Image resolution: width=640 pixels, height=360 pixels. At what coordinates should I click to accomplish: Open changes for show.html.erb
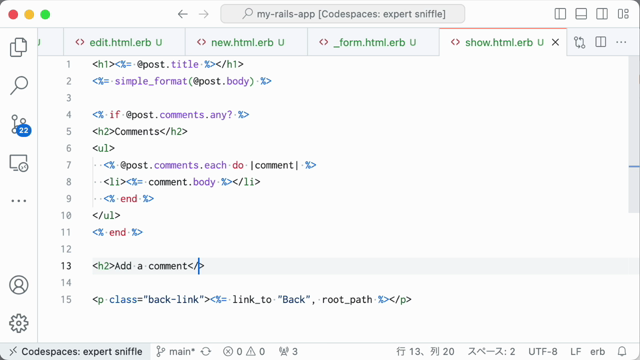579,42
